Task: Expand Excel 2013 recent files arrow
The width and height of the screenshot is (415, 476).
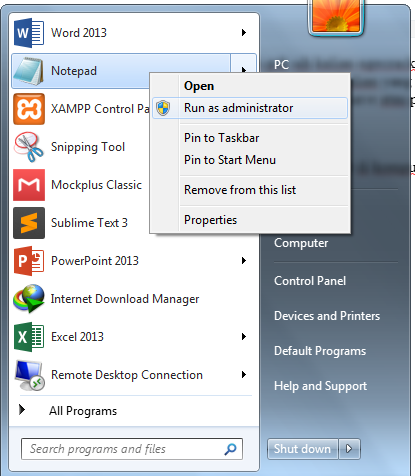Action: (244, 337)
